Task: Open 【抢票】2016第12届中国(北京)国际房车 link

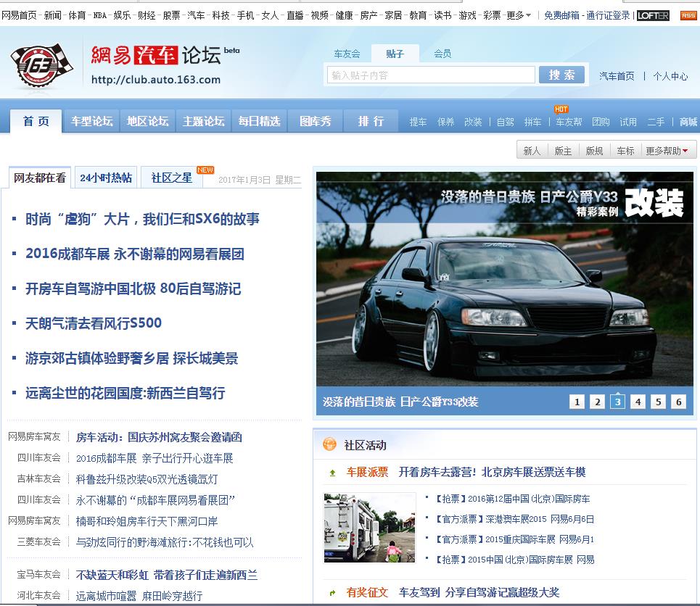Action: pyautogui.click(x=513, y=499)
